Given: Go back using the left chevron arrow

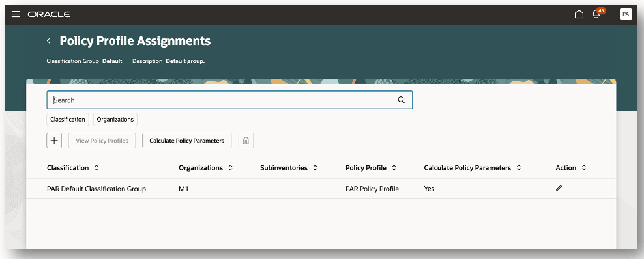Looking at the screenshot, I should pos(49,40).
